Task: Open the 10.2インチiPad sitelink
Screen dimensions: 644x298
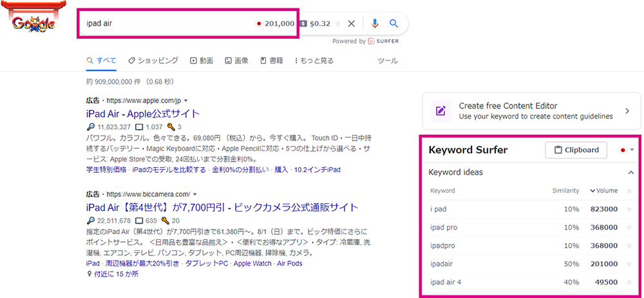Action: click(x=317, y=170)
